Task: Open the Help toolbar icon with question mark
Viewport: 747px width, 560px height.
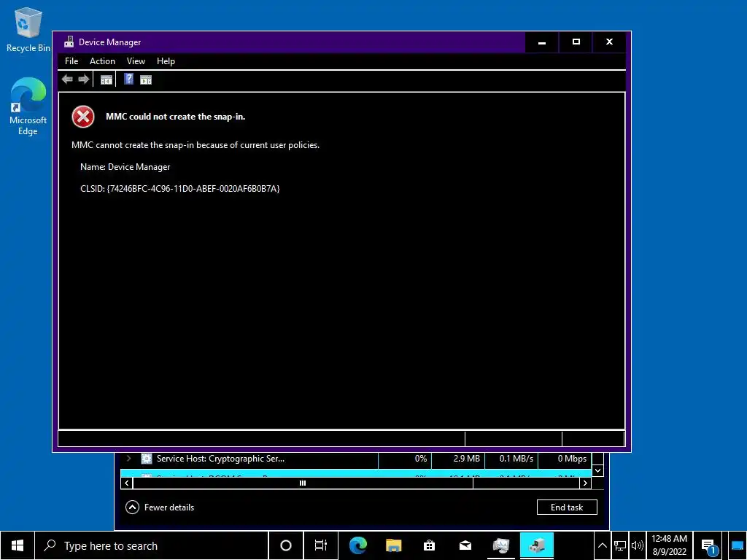Action: pos(128,79)
